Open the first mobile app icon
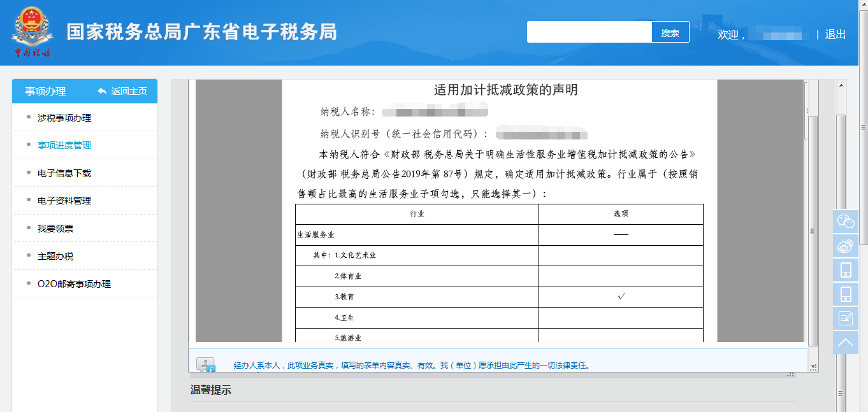This screenshot has width=868, height=412. (846, 269)
